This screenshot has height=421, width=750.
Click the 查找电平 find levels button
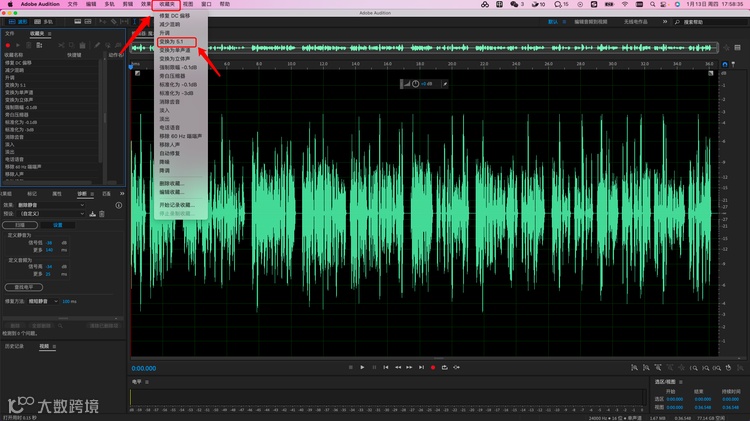[22, 285]
